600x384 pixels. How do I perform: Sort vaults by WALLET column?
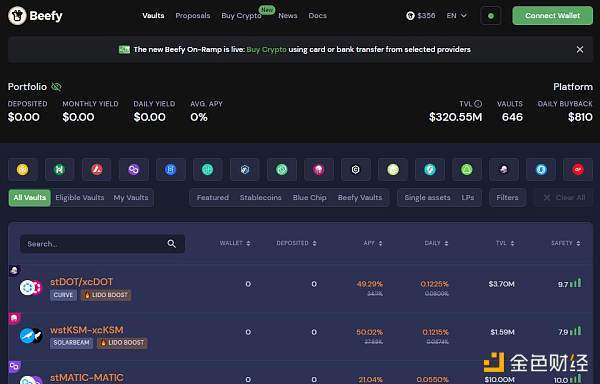click(235, 243)
